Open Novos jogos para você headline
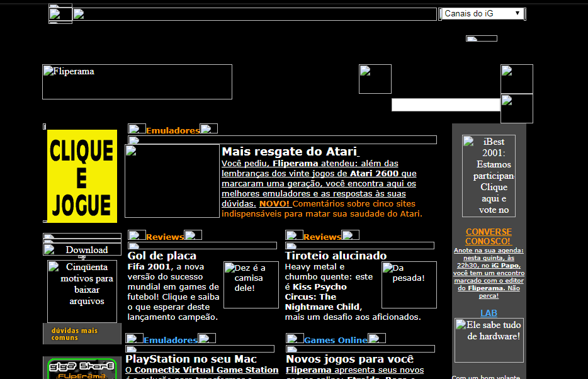Screen dimensions: 588x379 349,359
